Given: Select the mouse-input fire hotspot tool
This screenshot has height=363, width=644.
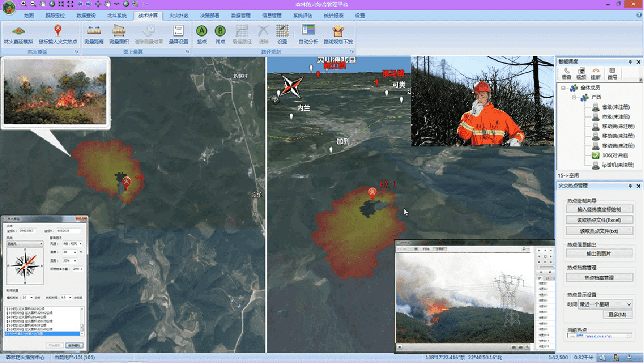Looking at the screenshot, I should pos(58,33).
